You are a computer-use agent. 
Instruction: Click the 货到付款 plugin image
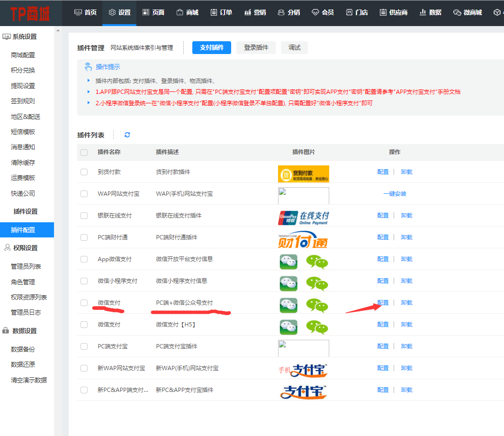click(x=303, y=174)
